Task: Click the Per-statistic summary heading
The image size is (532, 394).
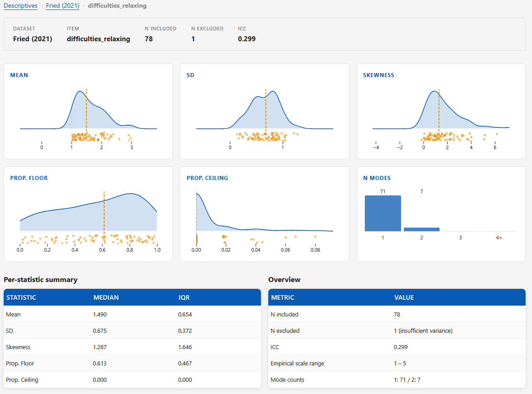Action: [x=40, y=280]
